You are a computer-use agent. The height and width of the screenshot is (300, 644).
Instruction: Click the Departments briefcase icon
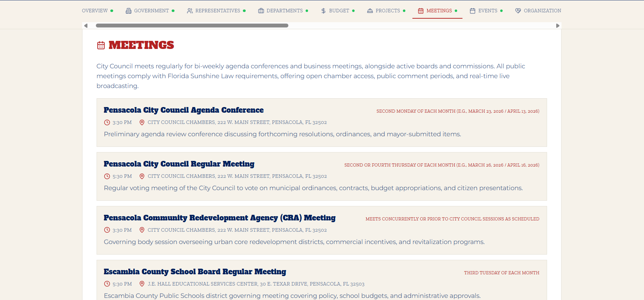261,11
